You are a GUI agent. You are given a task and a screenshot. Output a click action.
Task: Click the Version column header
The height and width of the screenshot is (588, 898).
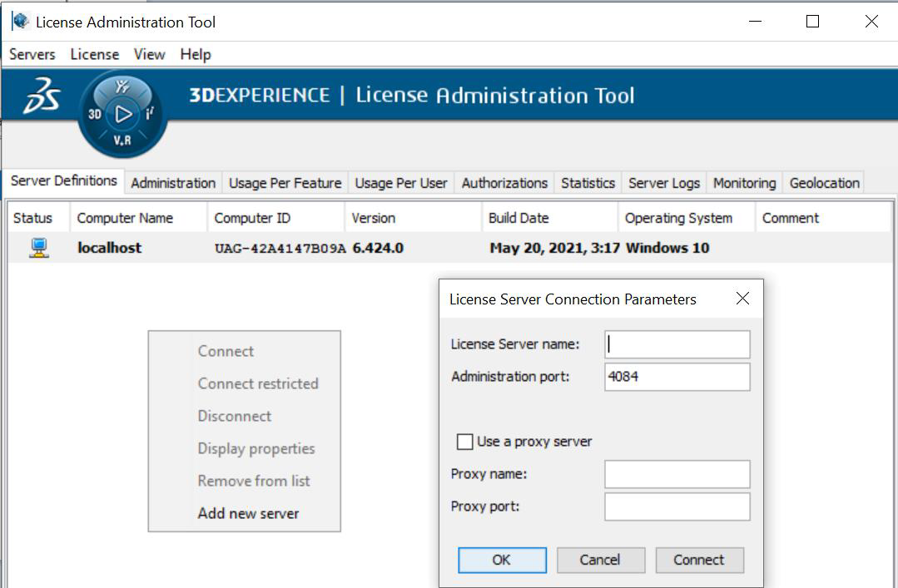[413, 218]
